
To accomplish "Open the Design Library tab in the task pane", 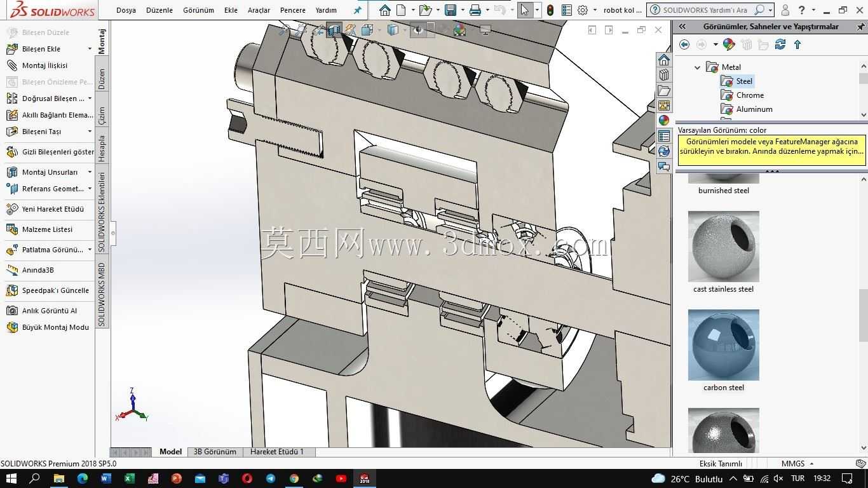I will tap(664, 75).
